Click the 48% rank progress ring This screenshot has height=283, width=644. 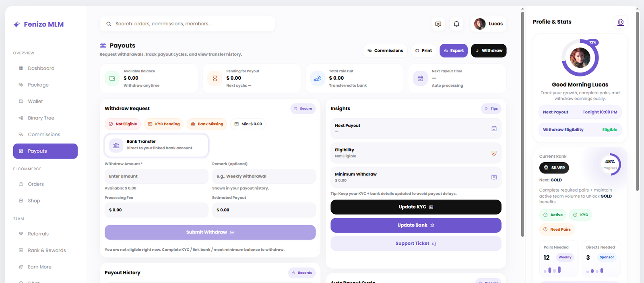point(610,164)
